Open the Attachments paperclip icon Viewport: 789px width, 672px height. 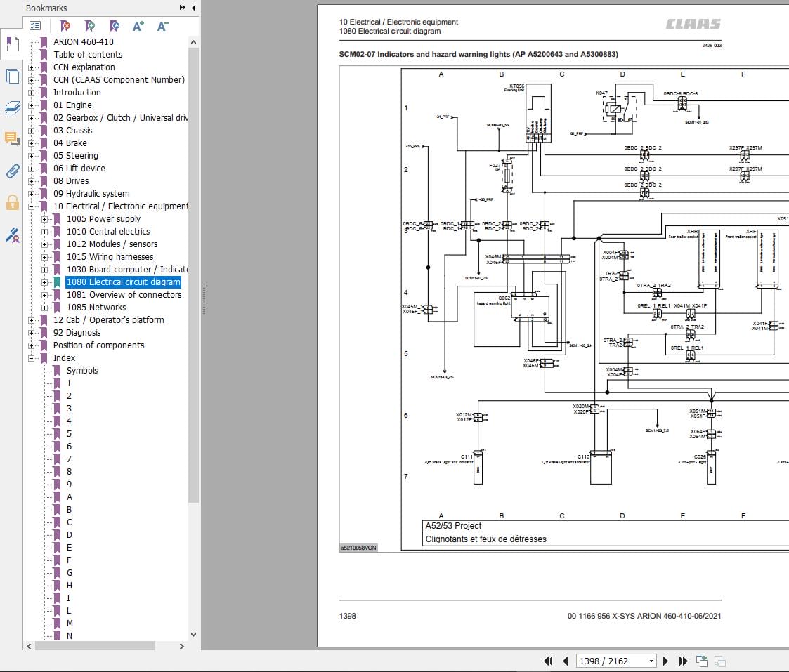[12, 171]
